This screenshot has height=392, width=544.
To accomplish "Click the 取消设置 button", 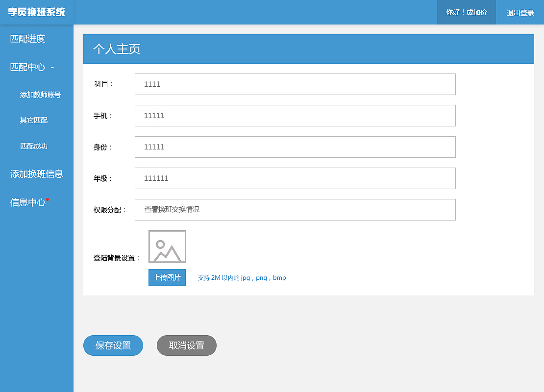I will coord(187,345).
